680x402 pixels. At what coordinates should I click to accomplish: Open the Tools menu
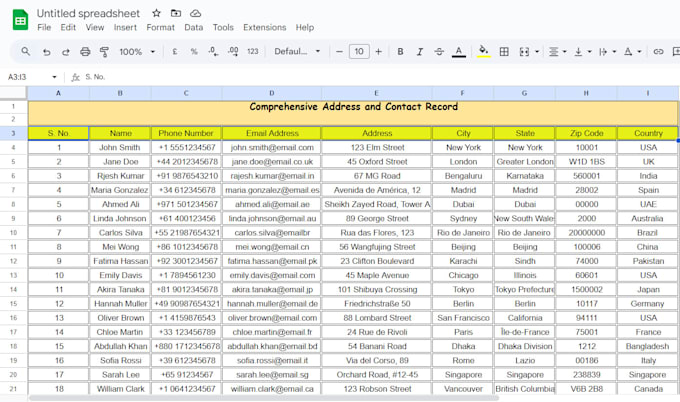(x=223, y=27)
